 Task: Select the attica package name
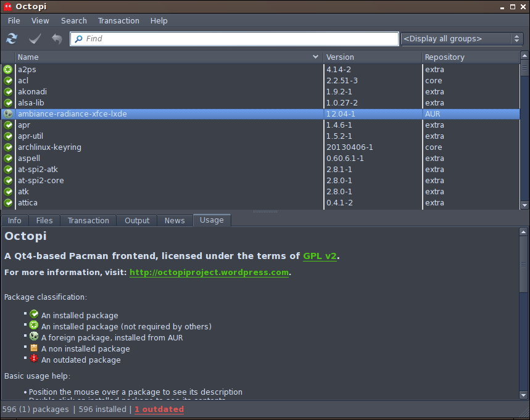28,203
